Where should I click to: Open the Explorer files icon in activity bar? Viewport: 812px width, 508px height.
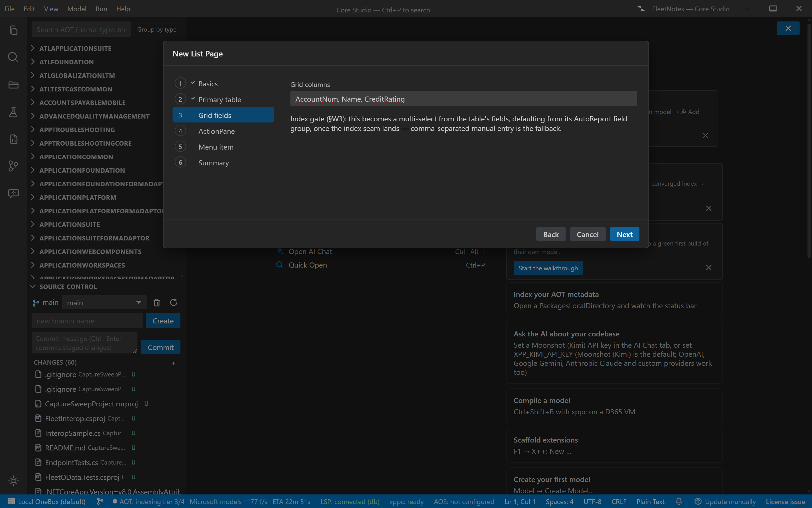14,30
